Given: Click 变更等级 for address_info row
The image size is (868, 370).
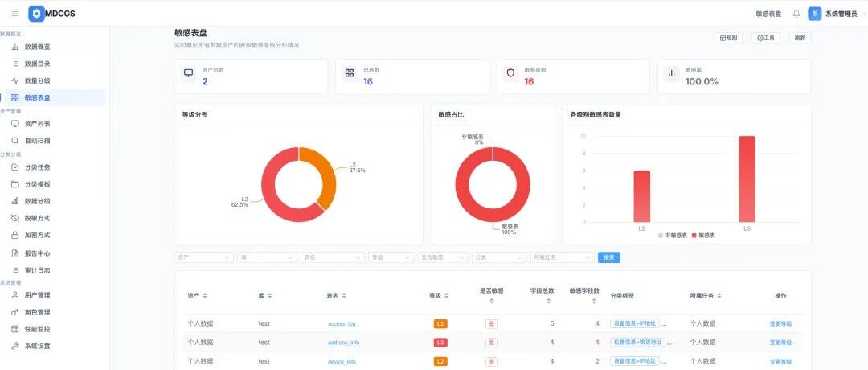Looking at the screenshot, I should 780,343.
